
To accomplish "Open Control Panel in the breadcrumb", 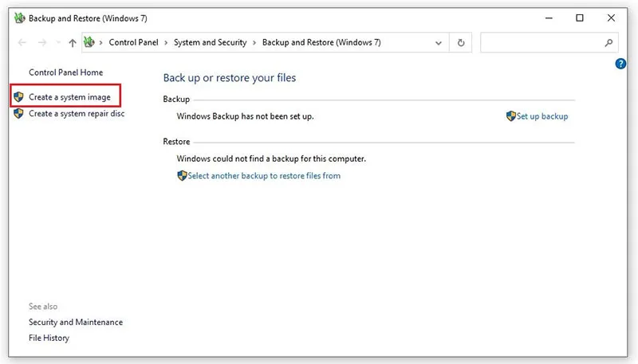I will [x=133, y=42].
